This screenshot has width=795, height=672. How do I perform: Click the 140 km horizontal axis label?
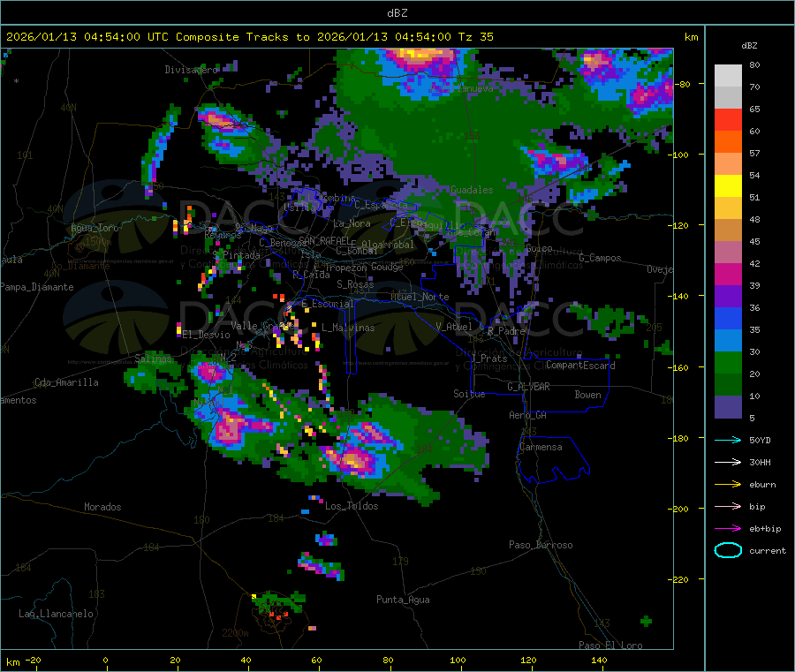point(599,660)
